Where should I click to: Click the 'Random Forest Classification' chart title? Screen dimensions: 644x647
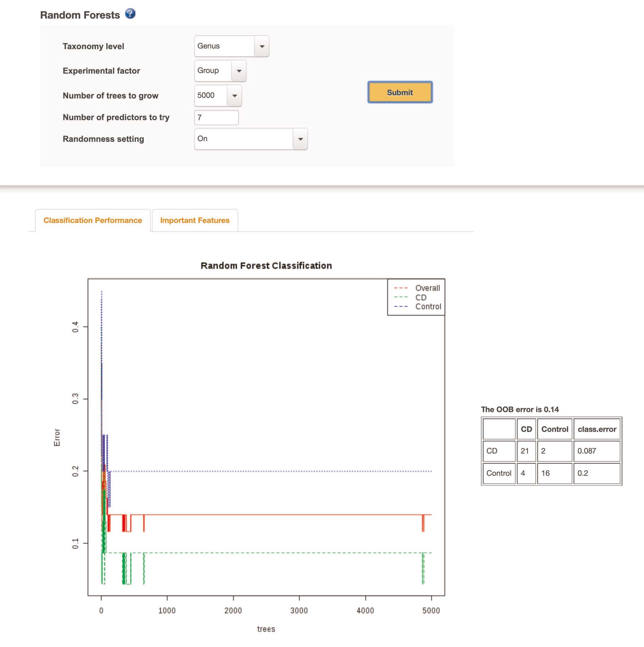pos(266,265)
